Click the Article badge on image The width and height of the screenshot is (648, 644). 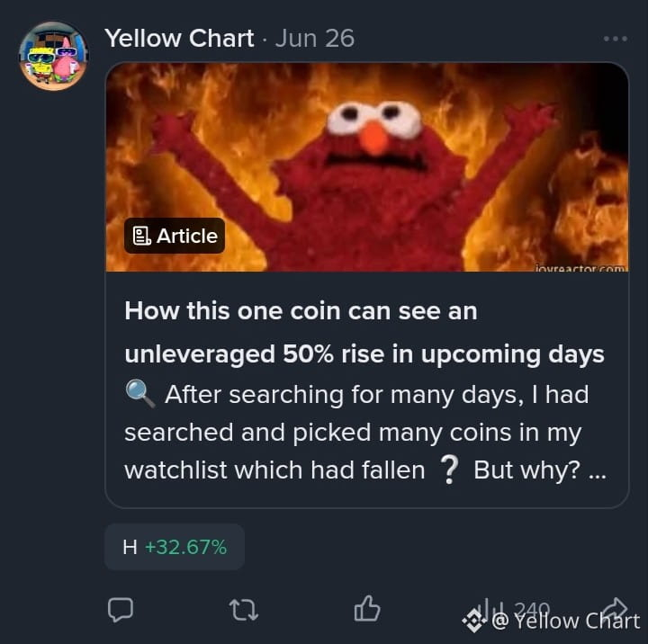(175, 236)
